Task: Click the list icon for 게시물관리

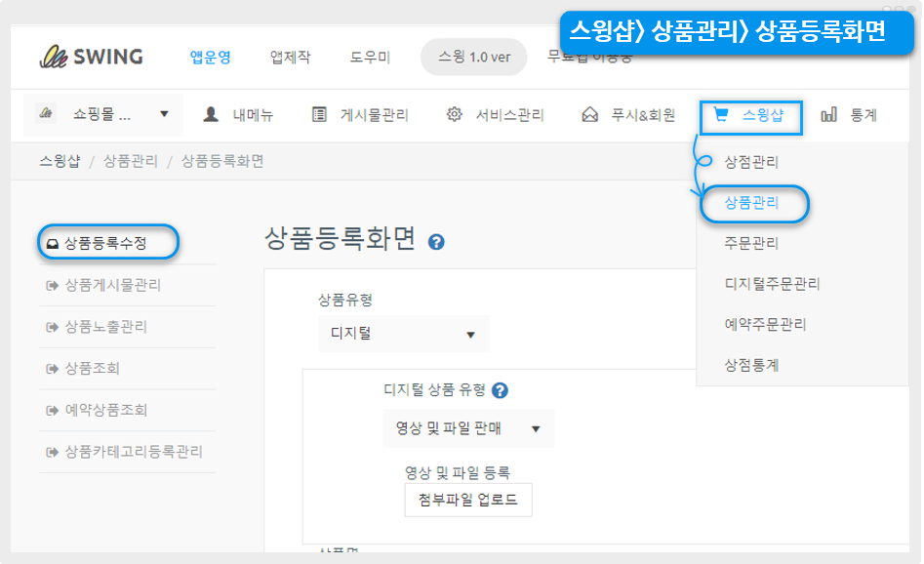Action: (x=319, y=115)
